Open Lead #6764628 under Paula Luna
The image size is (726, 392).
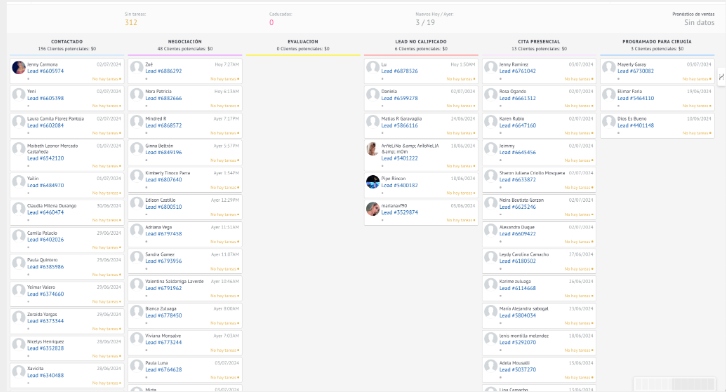163,370
